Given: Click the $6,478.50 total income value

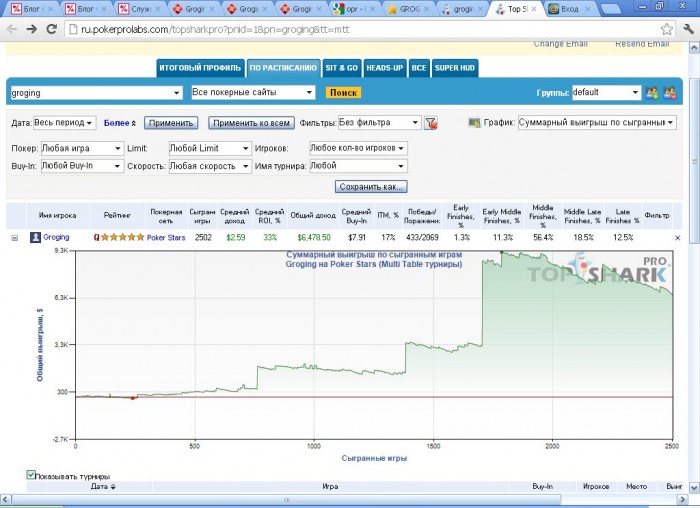Looking at the screenshot, I should (313, 237).
